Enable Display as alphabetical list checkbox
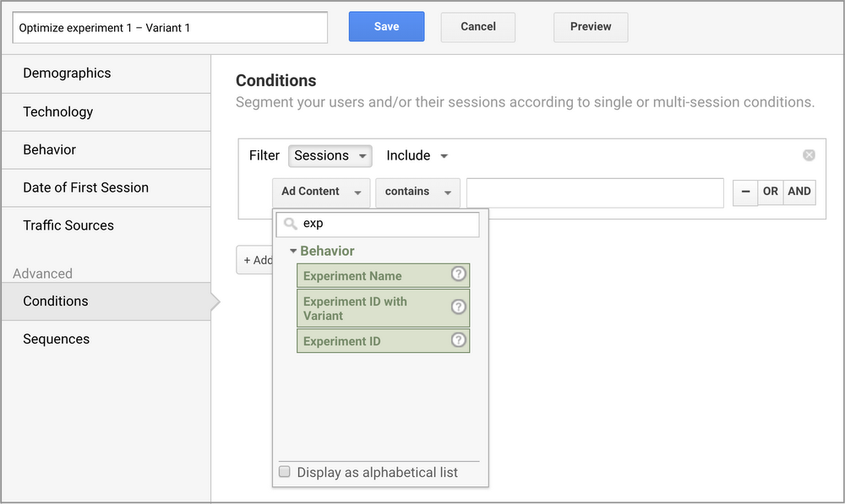Screen dimensions: 845x504 tap(285, 472)
